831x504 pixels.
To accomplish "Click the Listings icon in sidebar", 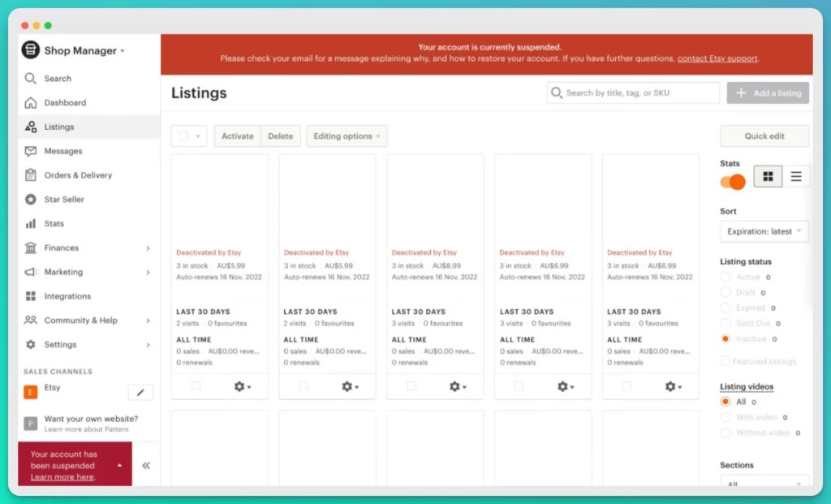I will click(31, 127).
